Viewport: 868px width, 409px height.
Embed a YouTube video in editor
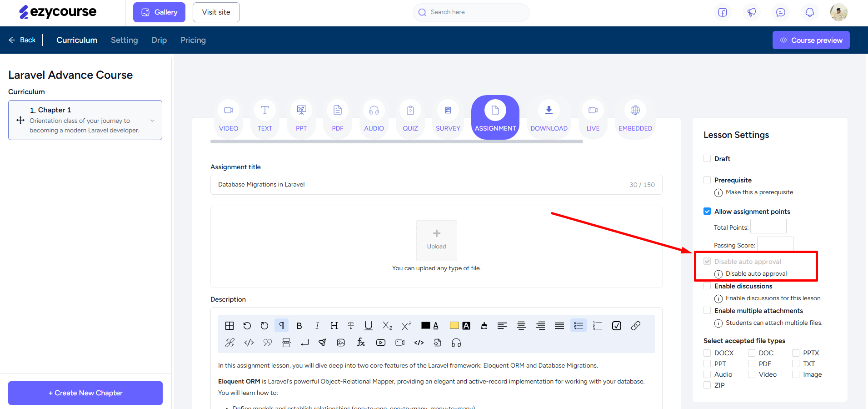coord(381,343)
